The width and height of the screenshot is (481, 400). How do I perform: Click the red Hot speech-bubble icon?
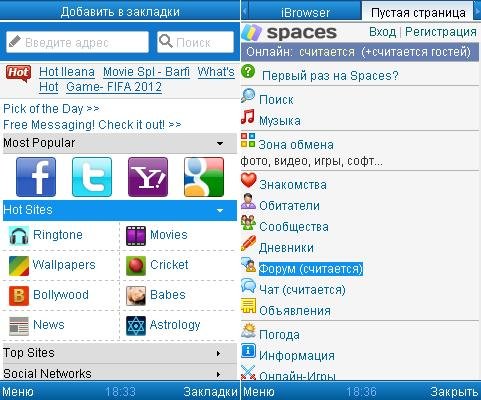pos(19,74)
